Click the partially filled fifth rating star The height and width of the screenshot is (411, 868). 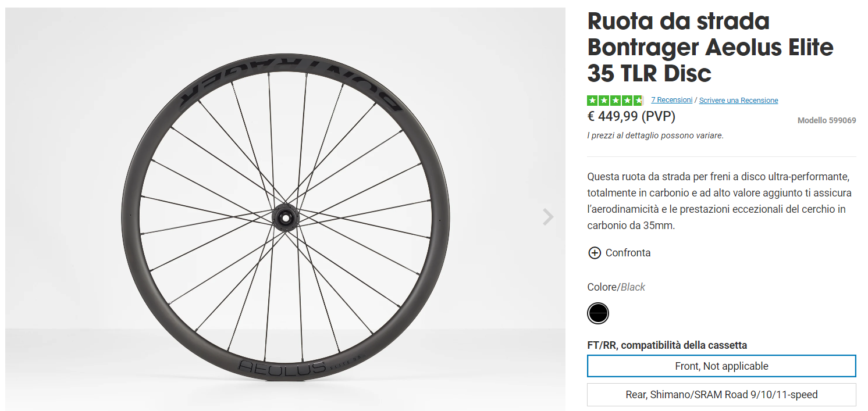638,100
